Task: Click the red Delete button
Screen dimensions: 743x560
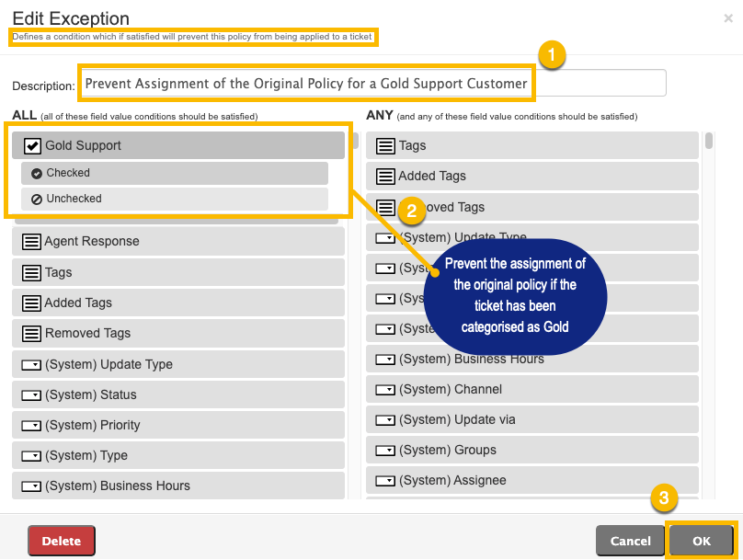Action: 62,541
